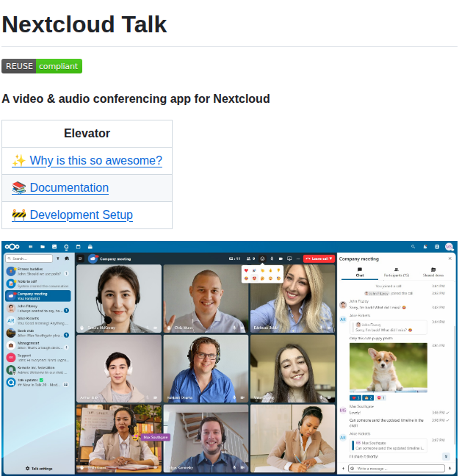The height and width of the screenshot is (476, 459).
Task: Switch to the Participants tab
Action: 397,273
